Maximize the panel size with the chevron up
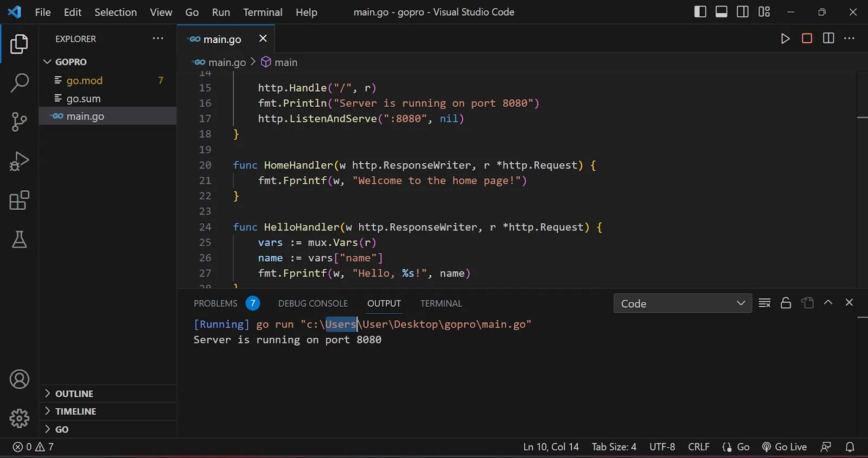 tap(828, 302)
